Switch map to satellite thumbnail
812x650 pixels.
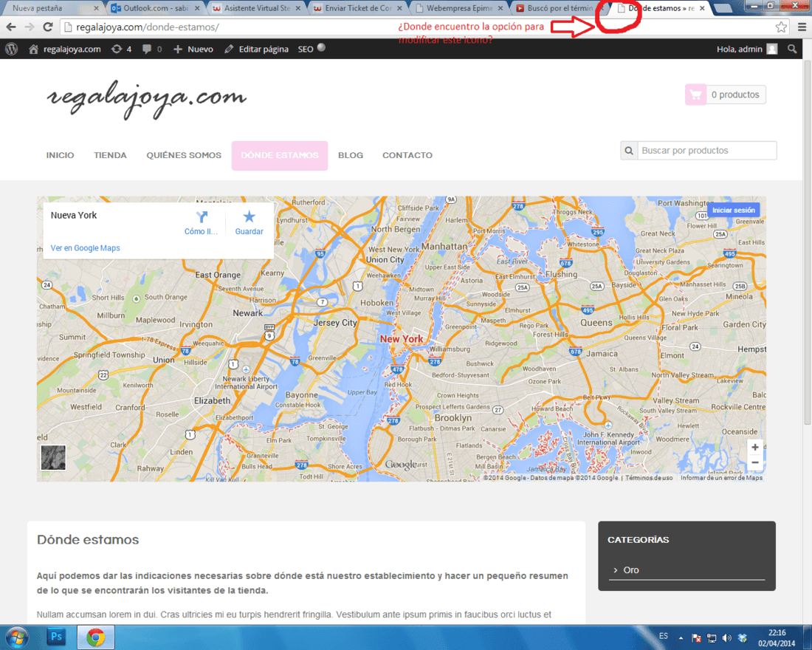[x=53, y=457]
